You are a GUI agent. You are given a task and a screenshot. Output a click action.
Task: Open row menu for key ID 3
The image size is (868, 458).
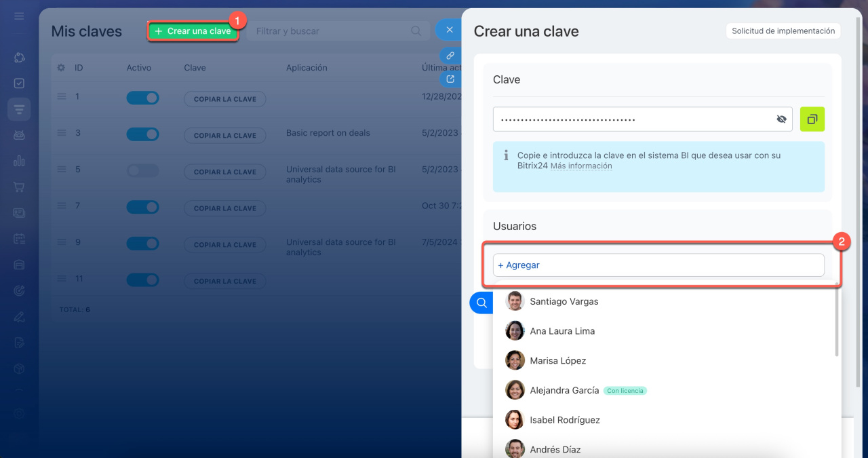pyautogui.click(x=62, y=133)
